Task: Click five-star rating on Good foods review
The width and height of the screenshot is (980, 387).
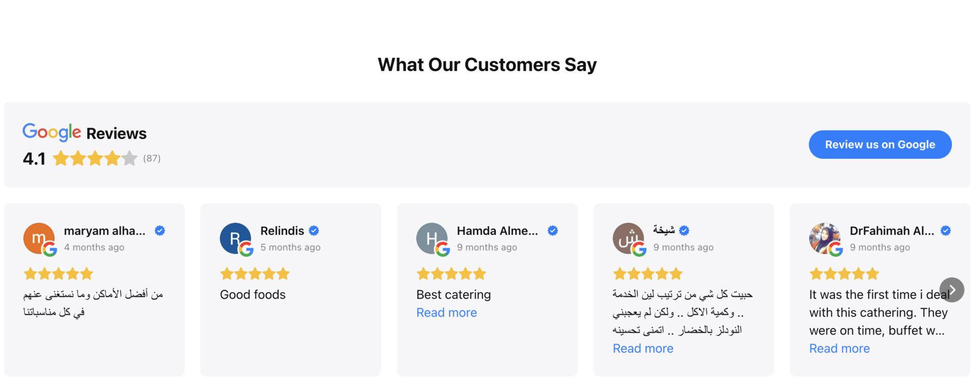Action: tap(255, 274)
